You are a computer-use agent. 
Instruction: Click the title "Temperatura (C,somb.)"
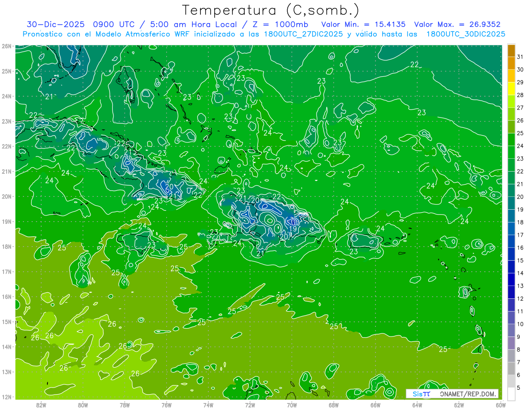(271, 10)
